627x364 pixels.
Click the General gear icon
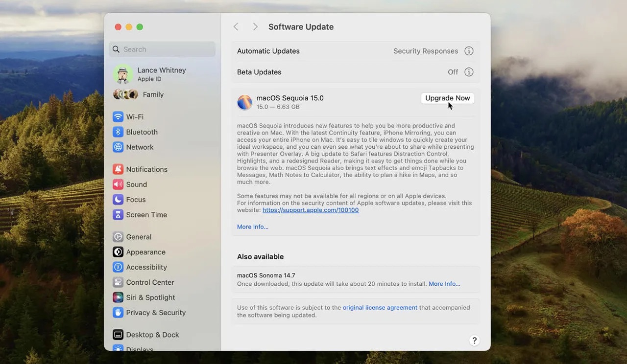pyautogui.click(x=118, y=237)
